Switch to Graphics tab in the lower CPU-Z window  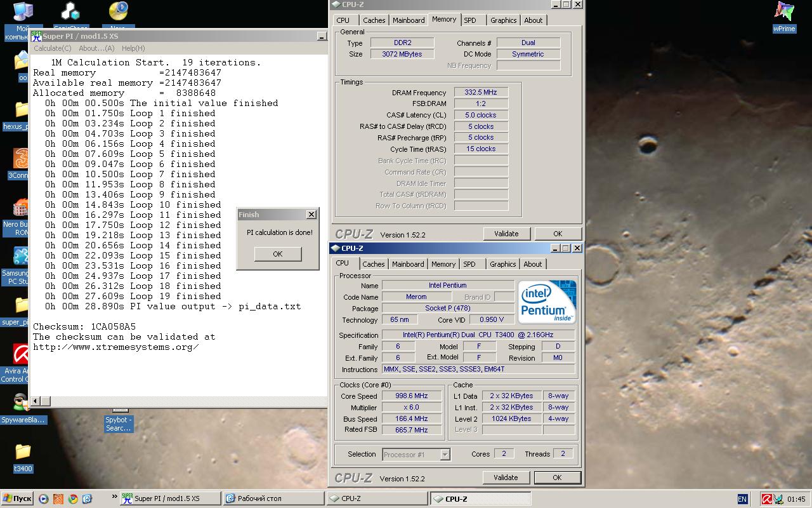point(503,264)
